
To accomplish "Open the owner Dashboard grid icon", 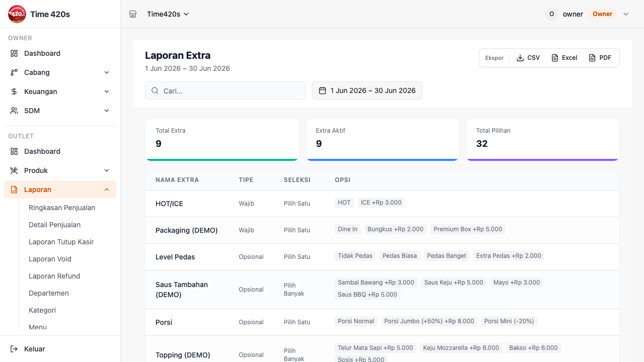I will pyautogui.click(x=14, y=53).
